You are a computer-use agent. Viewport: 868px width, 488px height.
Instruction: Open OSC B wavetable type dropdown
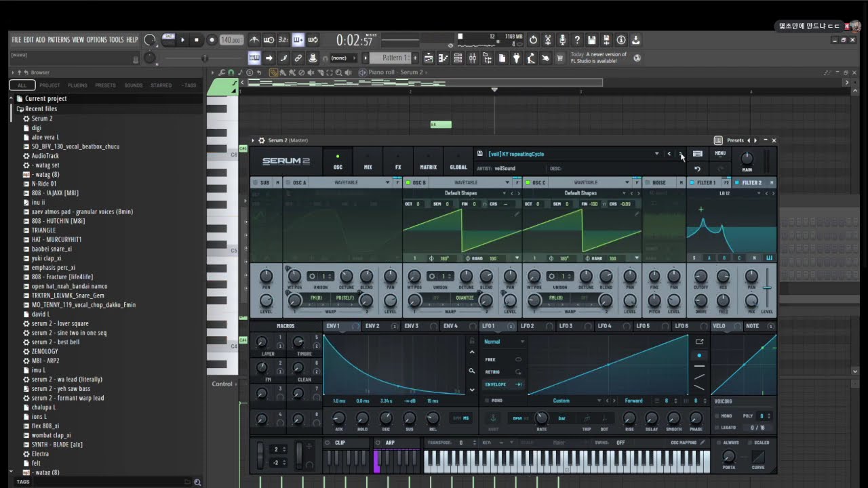507,182
